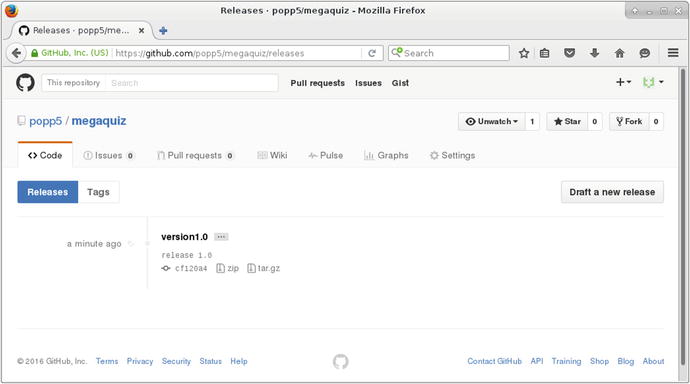Viewport: 690px width, 384px height.
Task: Open the Pulse tab
Action: click(326, 155)
